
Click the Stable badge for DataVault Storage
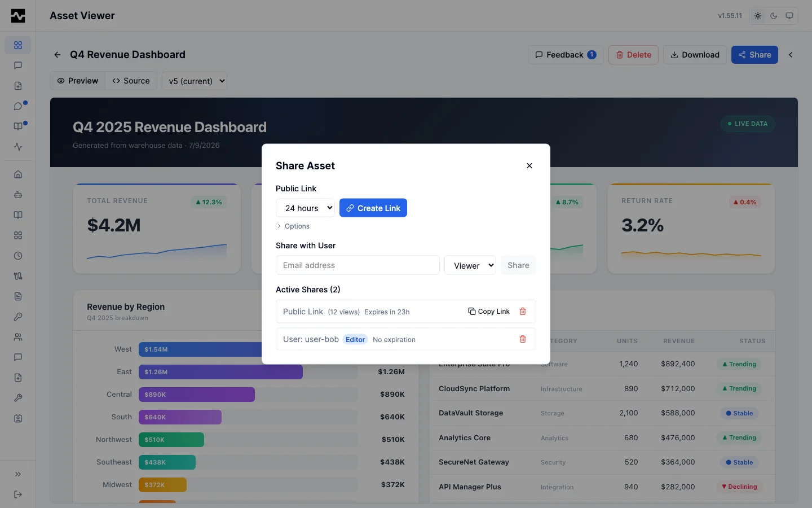pyautogui.click(x=739, y=413)
